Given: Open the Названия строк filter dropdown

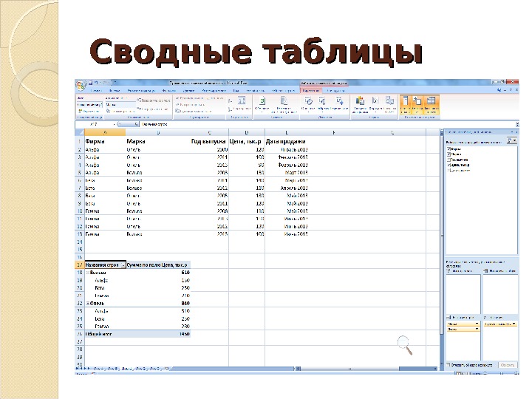Looking at the screenshot, I should click(x=123, y=265).
